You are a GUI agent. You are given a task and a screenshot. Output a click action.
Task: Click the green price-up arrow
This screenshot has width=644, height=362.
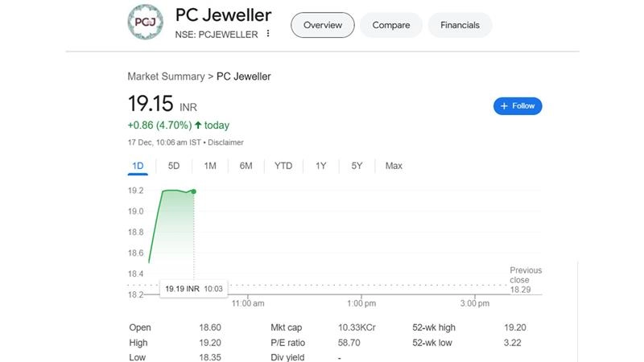(198, 125)
